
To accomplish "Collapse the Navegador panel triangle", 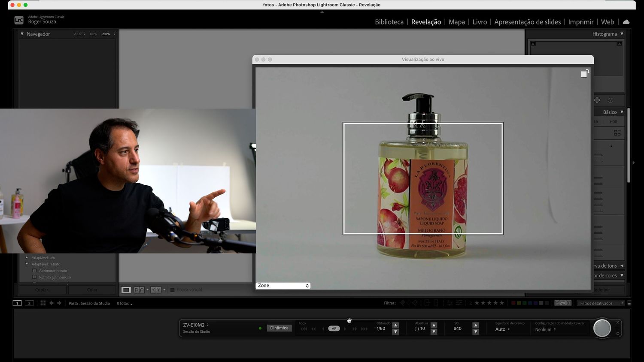I will click(22, 34).
